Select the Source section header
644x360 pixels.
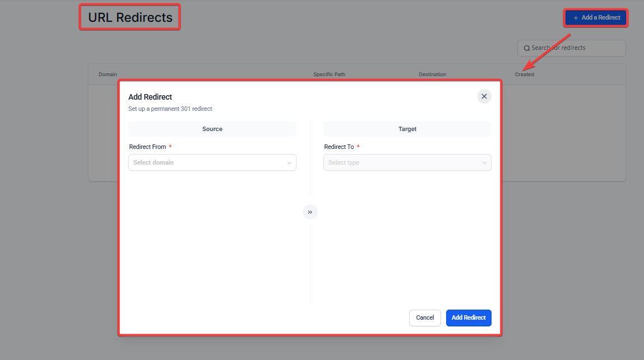click(x=212, y=129)
